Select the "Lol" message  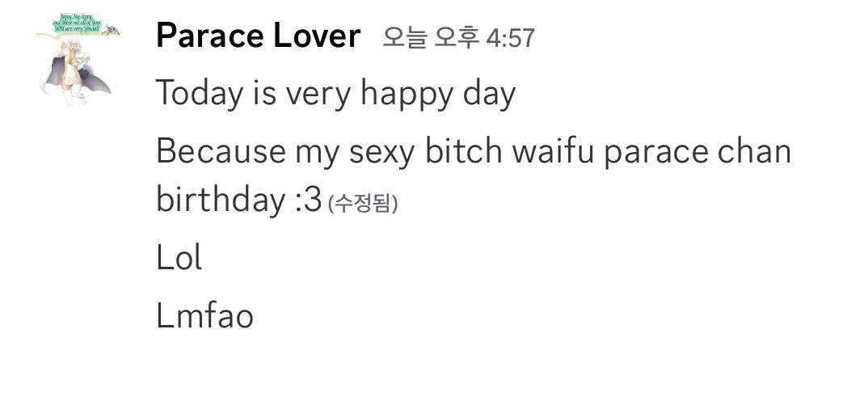[x=179, y=258]
